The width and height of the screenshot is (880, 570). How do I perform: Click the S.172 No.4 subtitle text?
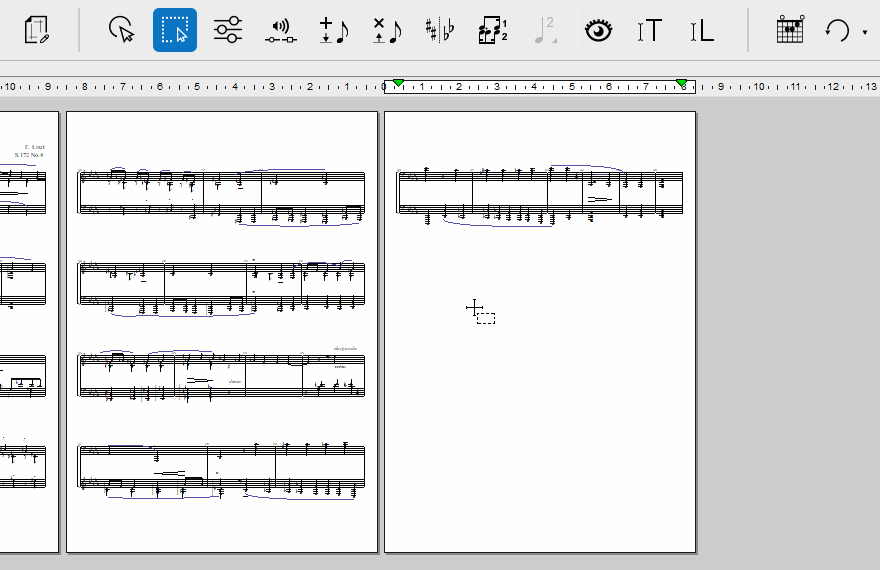point(29,155)
